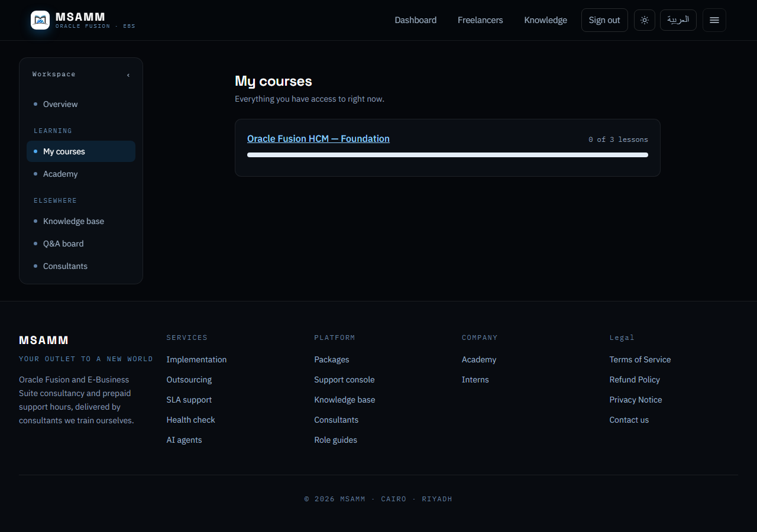
Task: Select Overview in the Workspace sidebar
Action: coord(81,104)
